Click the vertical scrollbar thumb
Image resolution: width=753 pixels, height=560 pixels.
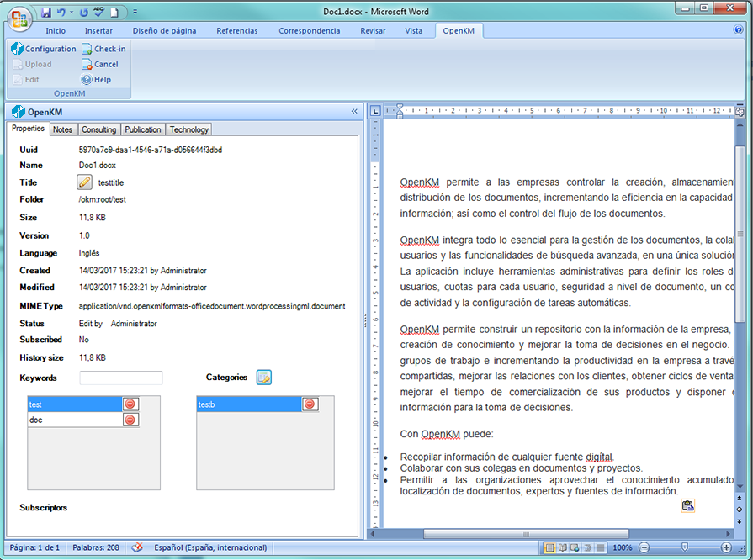[x=740, y=235]
